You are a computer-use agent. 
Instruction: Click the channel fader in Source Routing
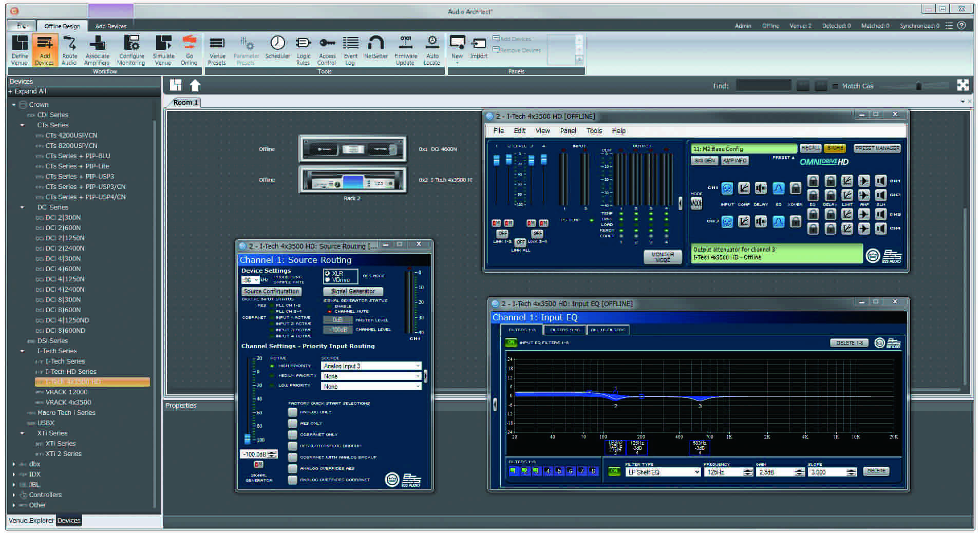pyautogui.click(x=247, y=439)
